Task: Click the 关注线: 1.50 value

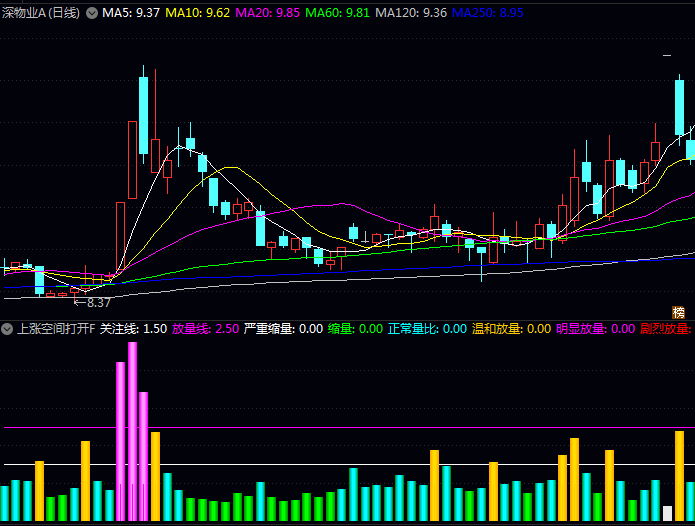Action: [x=133, y=329]
